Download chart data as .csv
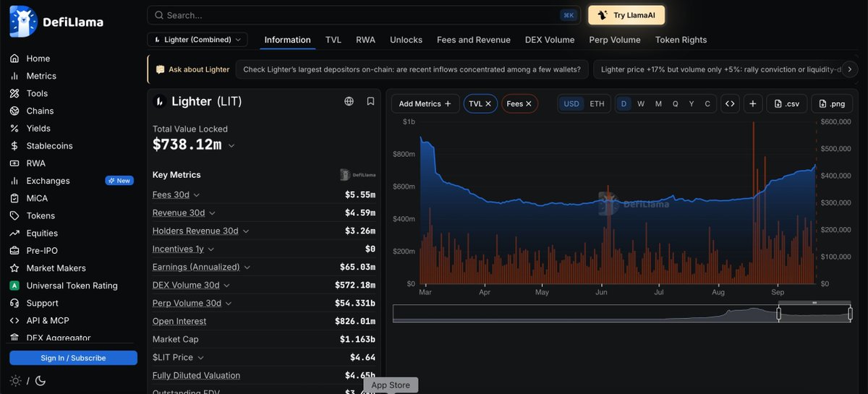The width and height of the screenshot is (868, 394). 786,104
